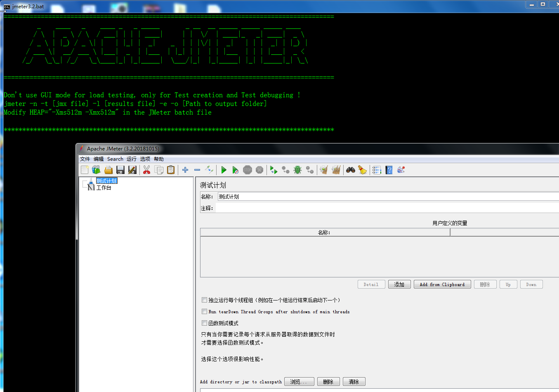559x392 pixels.
Task: Click the Remote Start All green arrows icon
Action: [x=274, y=170]
